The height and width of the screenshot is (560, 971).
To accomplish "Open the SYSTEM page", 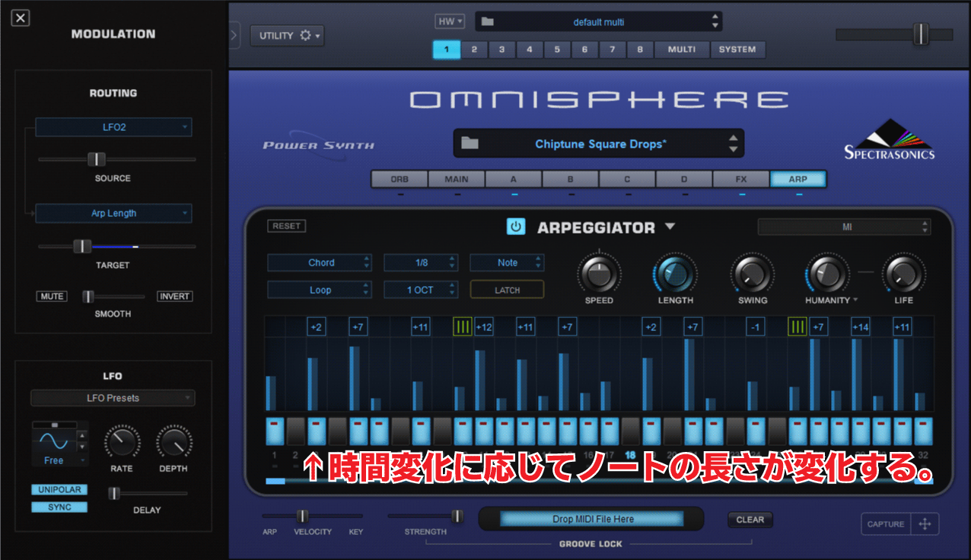I will [737, 49].
